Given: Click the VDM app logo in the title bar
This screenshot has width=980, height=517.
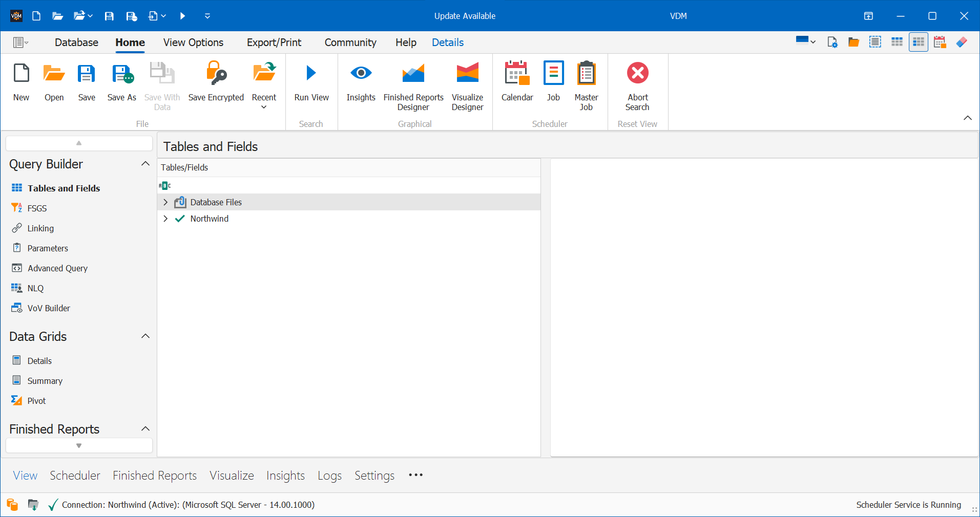Looking at the screenshot, I should coord(16,16).
